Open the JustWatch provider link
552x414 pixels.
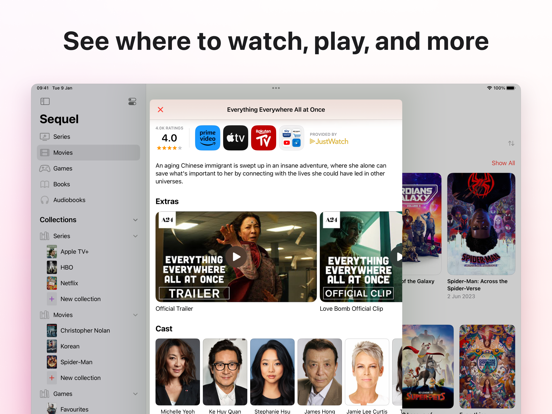[329, 141]
